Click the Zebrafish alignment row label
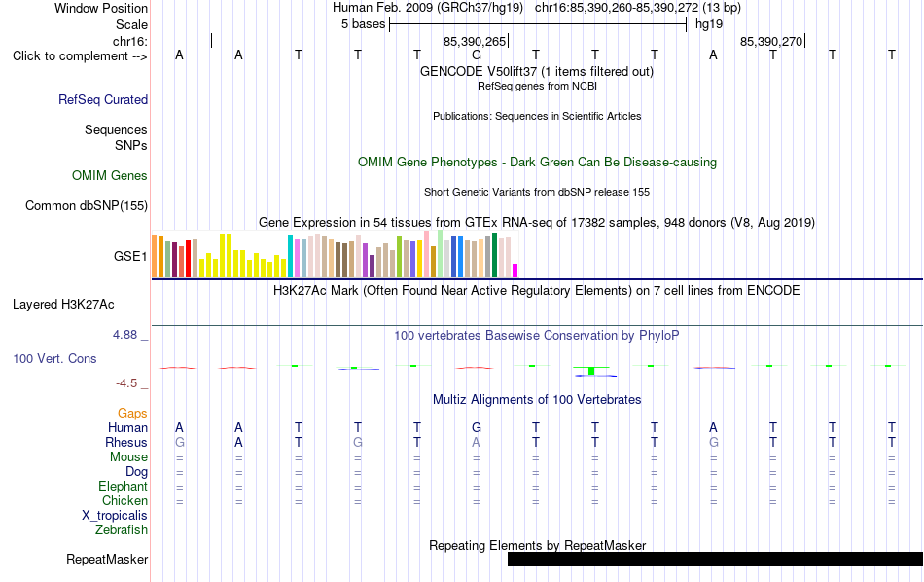This screenshot has height=582, width=924. coord(122,529)
